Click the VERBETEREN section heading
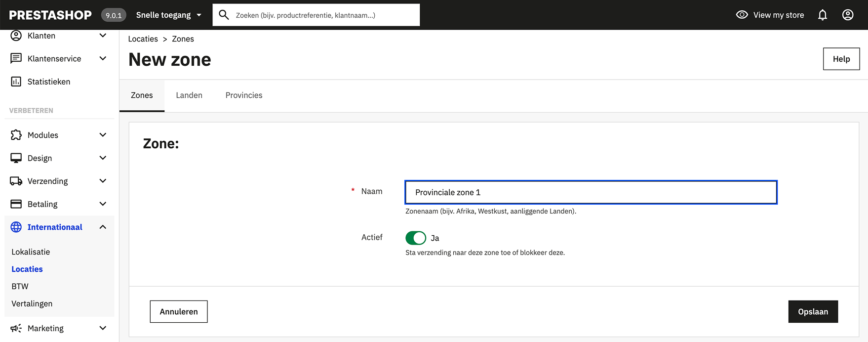Image resolution: width=868 pixels, height=342 pixels. 31,111
